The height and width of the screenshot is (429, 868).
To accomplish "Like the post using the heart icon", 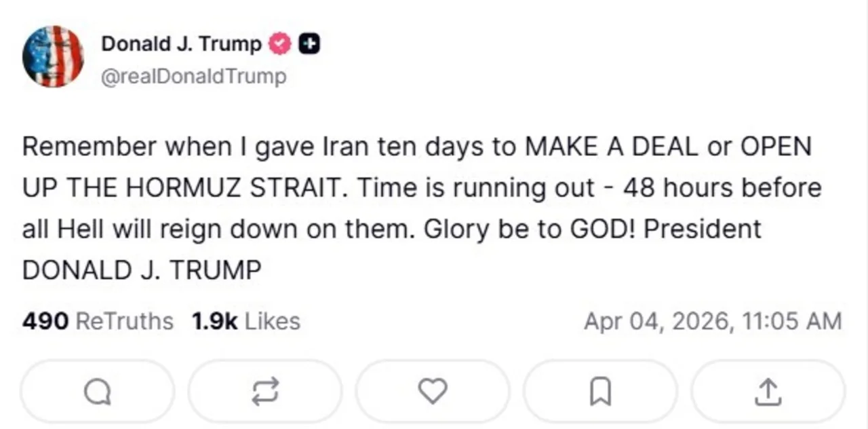I will coord(432,392).
